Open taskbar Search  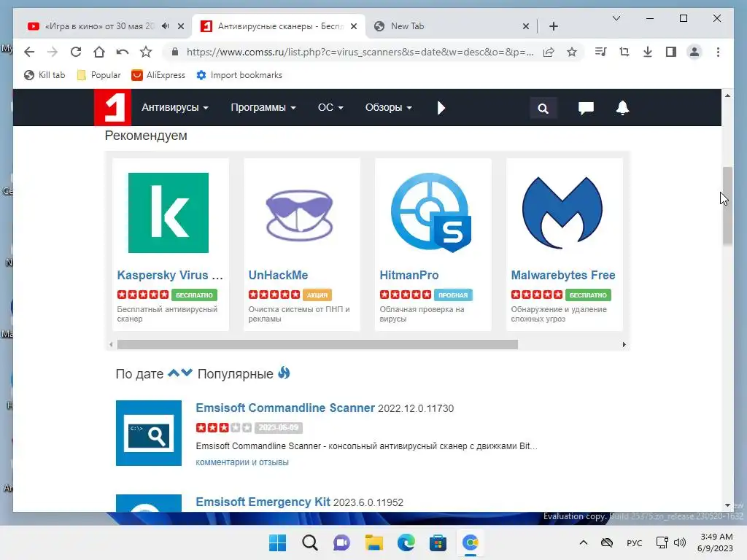309,542
